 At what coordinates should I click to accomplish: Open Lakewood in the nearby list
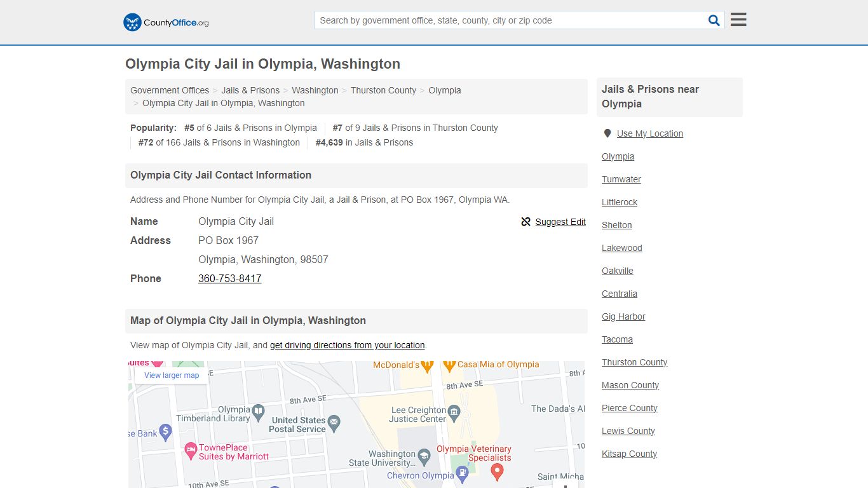click(x=622, y=248)
